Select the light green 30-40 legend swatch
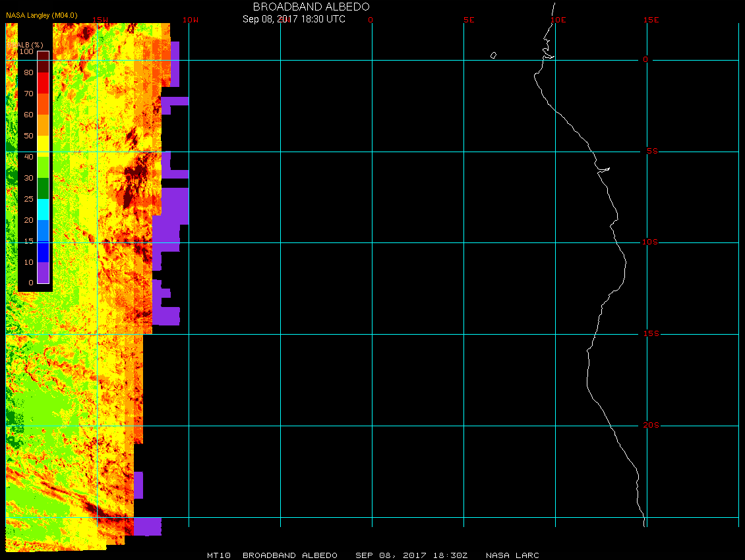 44,167
